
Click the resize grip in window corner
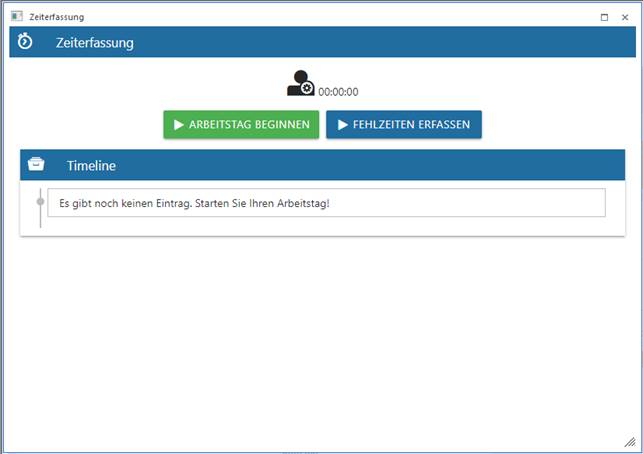629,441
